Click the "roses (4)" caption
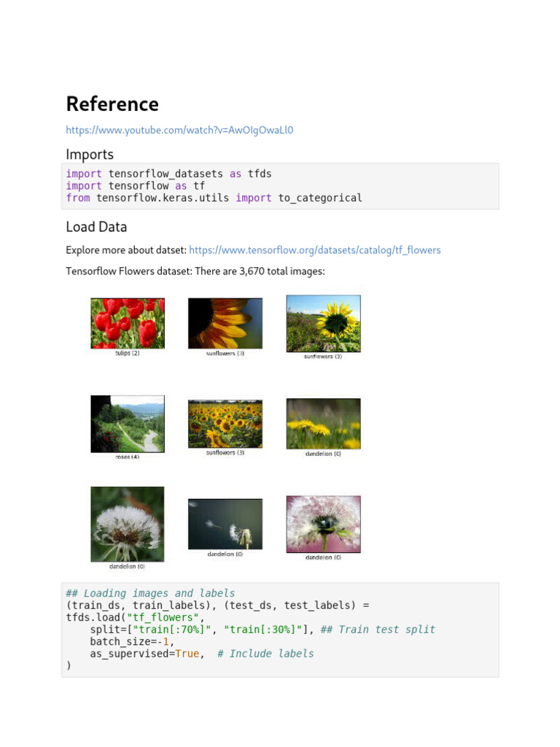560x747 pixels. 127,457
